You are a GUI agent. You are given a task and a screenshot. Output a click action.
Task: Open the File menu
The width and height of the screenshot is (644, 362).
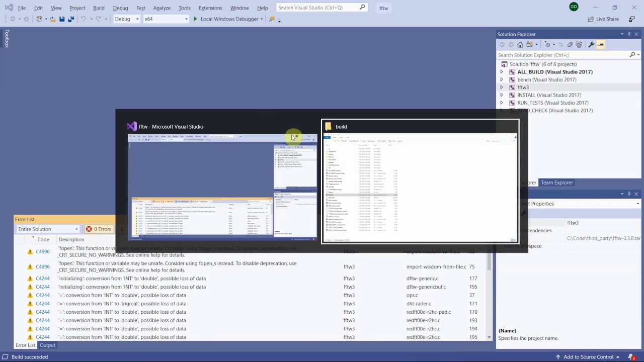(22, 8)
